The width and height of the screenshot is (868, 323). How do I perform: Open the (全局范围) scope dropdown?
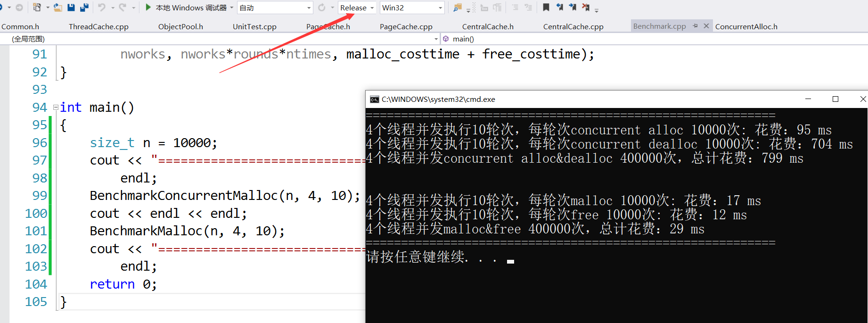pos(221,39)
